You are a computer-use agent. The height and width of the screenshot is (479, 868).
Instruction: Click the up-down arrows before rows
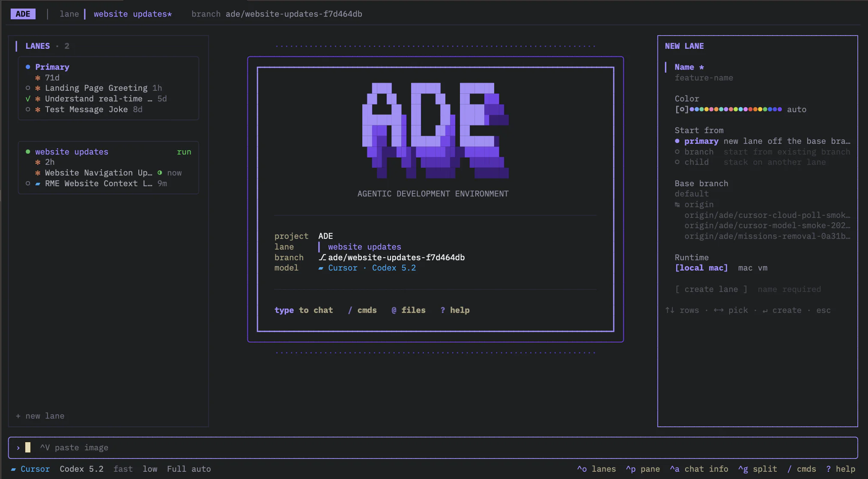coord(670,310)
